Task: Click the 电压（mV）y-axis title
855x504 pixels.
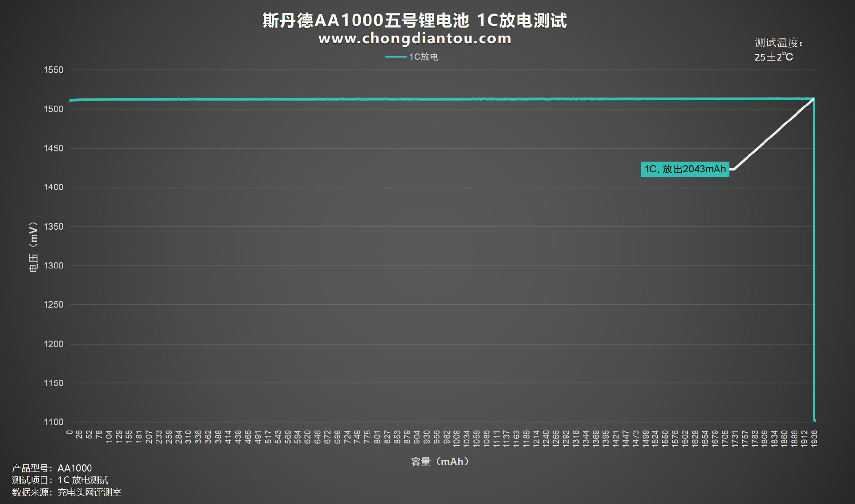Action: (x=33, y=246)
